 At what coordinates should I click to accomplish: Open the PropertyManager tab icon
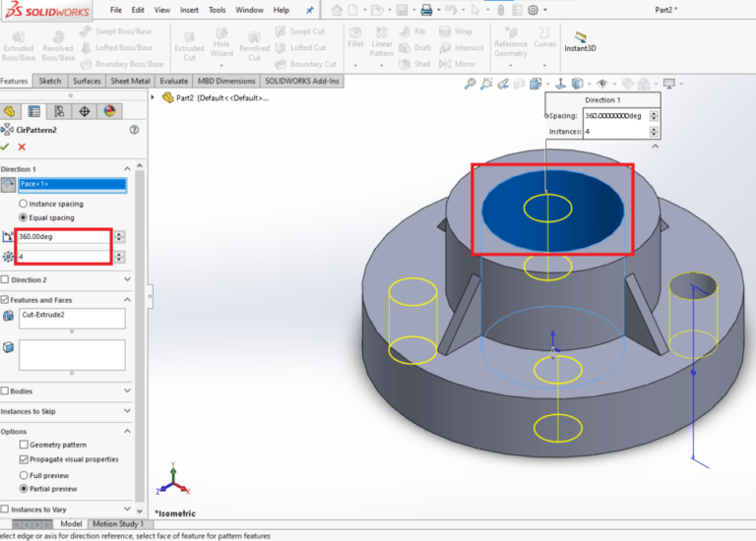click(x=34, y=111)
